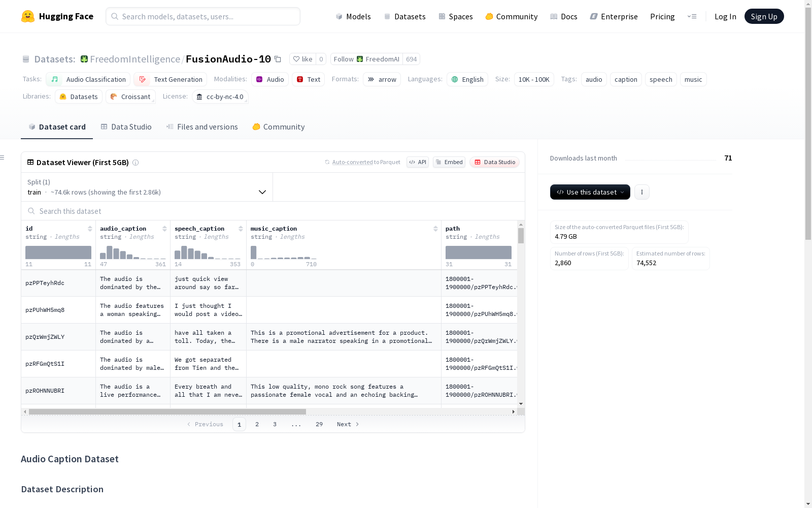Click the Hugging Face logo icon

click(28, 16)
